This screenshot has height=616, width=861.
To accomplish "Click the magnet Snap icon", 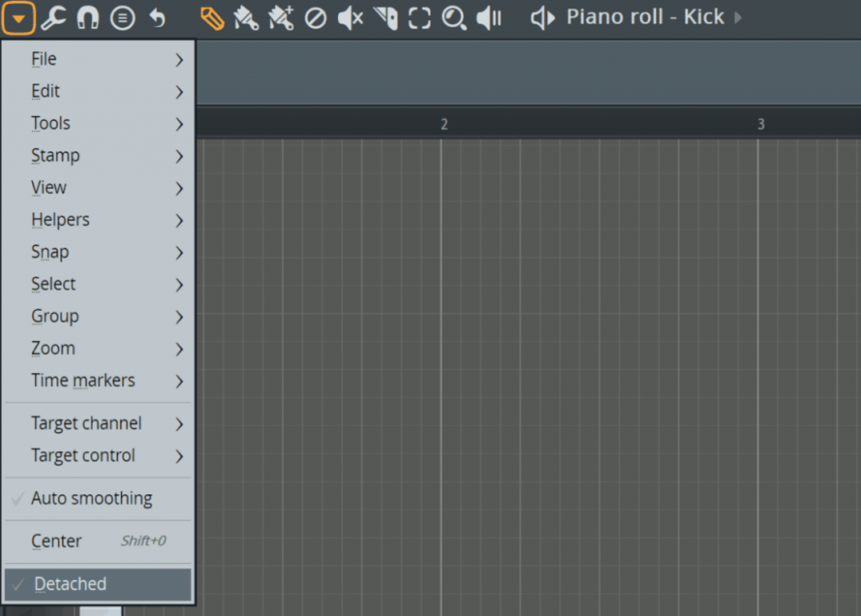I will pyautogui.click(x=87, y=18).
